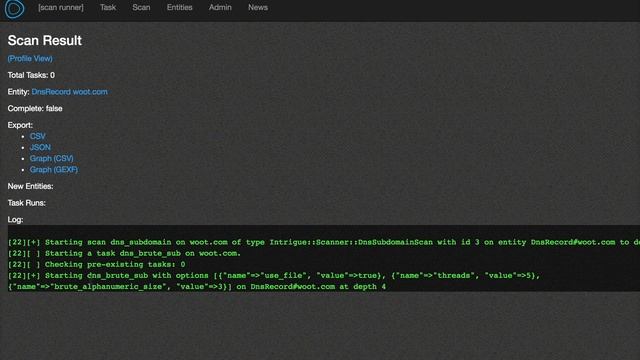This screenshot has width=640, height=360.
Task: Select the 'Complete: false' text
Action: 35,109
